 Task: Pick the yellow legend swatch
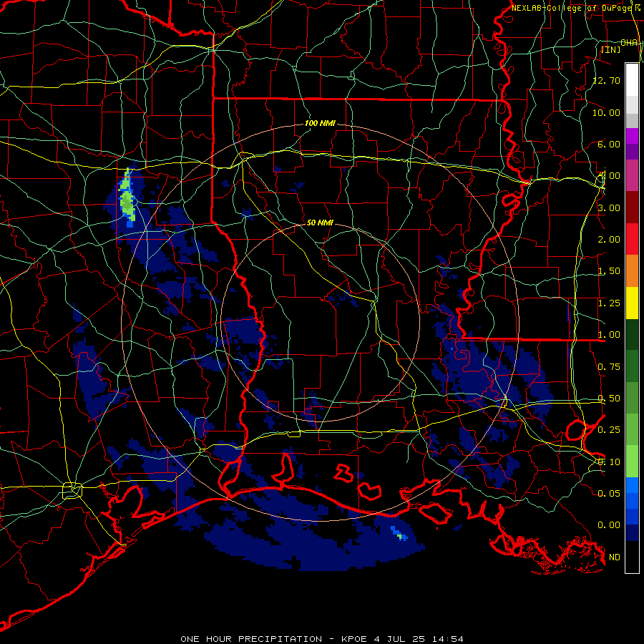tap(632, 303)
